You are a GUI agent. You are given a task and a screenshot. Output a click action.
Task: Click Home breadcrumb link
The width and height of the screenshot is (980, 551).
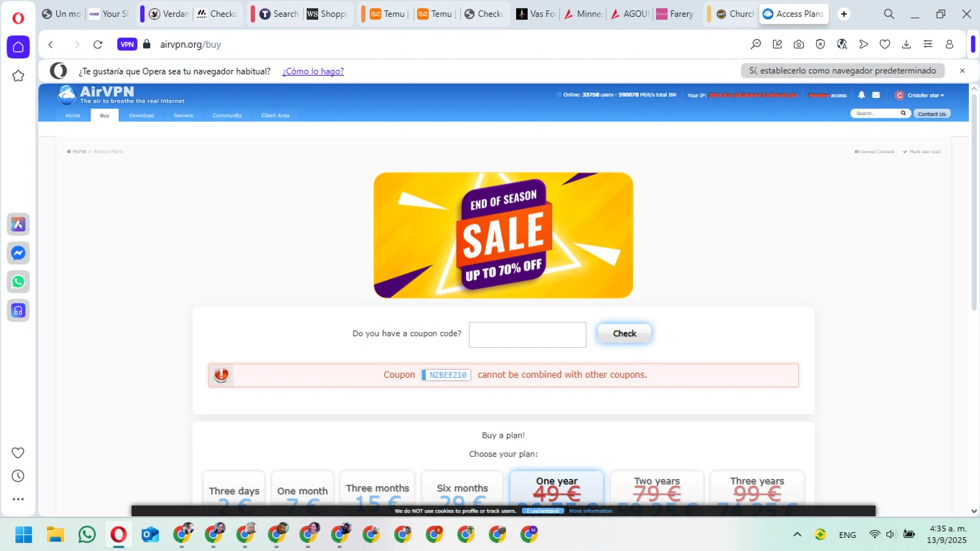pyautogui.click(x=77, y=152)
